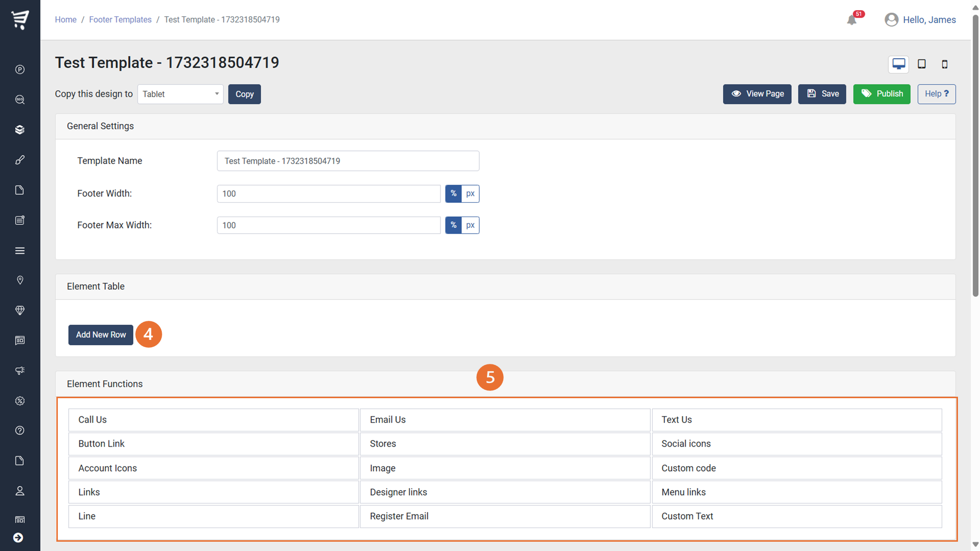Click the green Publish button
Screen dimensions: 980x551
click(882, 94)
